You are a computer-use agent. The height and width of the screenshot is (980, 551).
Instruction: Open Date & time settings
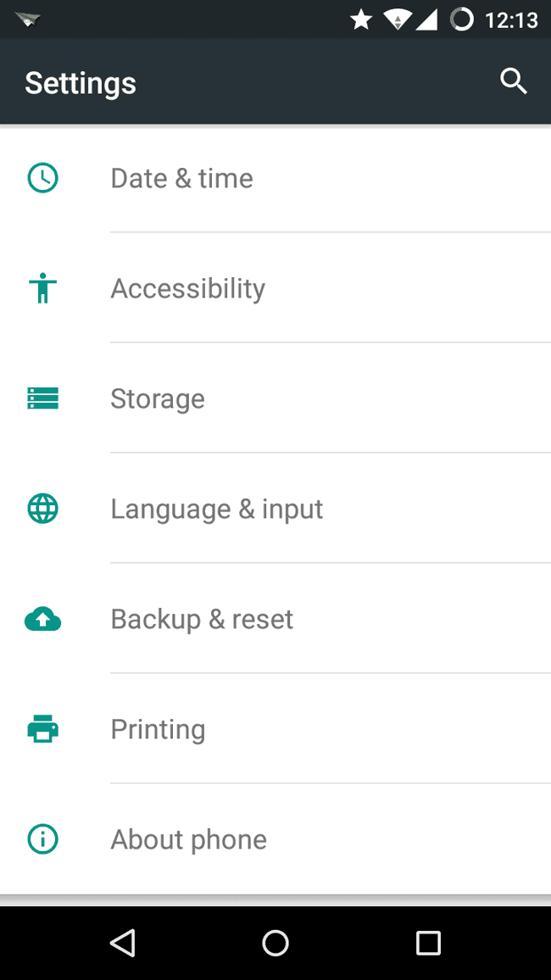coord(181,178)
